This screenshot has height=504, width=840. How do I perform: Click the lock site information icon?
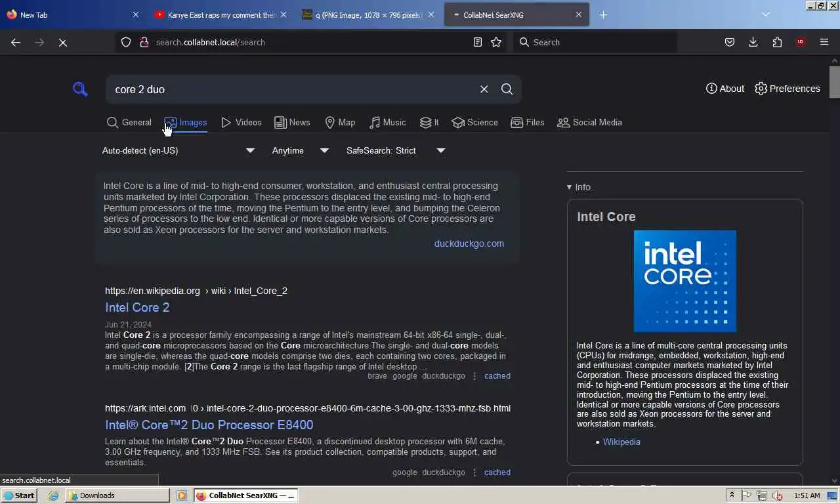(144, 42)
